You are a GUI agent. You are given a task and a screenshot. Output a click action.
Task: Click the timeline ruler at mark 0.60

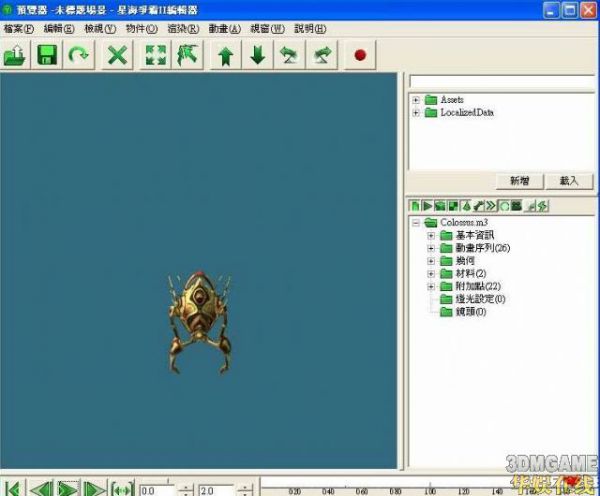pos(361,491)
